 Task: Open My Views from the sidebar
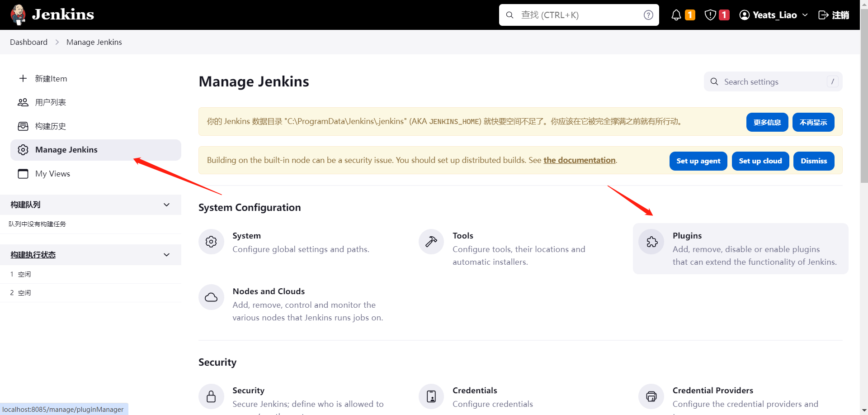(53, 173)
